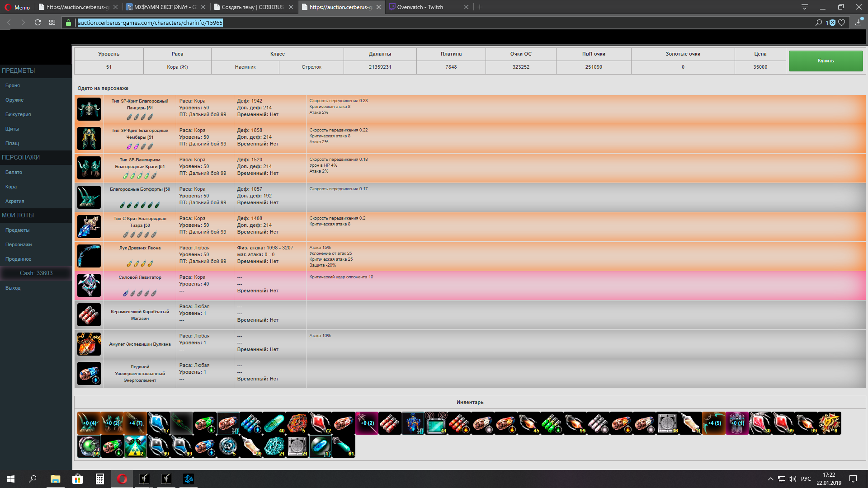Viewport: 868px width, 488px height.
Task: Open my lots Персонажи section
Action: pyautogui.click(x=19, y=244)
